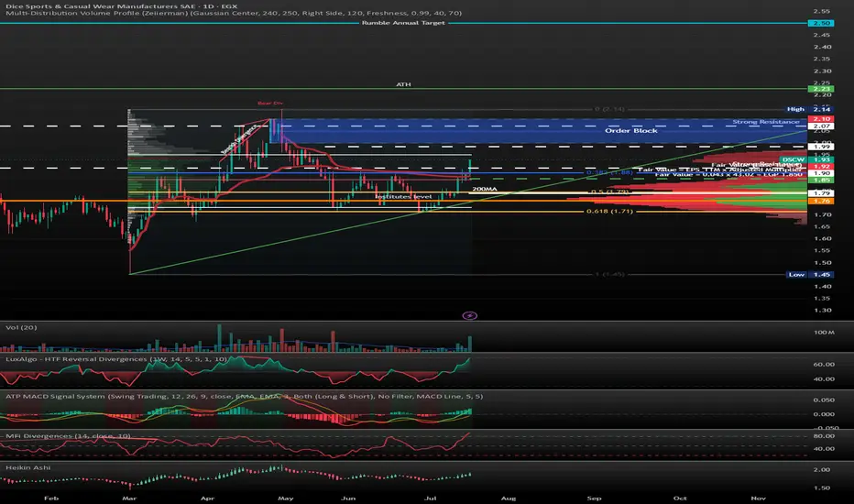
Task: Open Multi-Distribution Volume Profile indicator legend
Action: pos(234,13)
